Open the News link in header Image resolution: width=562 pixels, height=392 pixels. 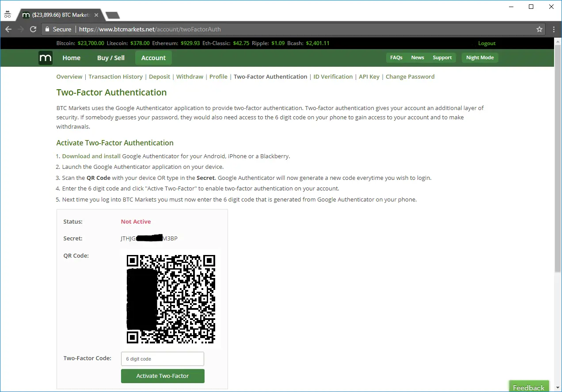coord(418,57)
